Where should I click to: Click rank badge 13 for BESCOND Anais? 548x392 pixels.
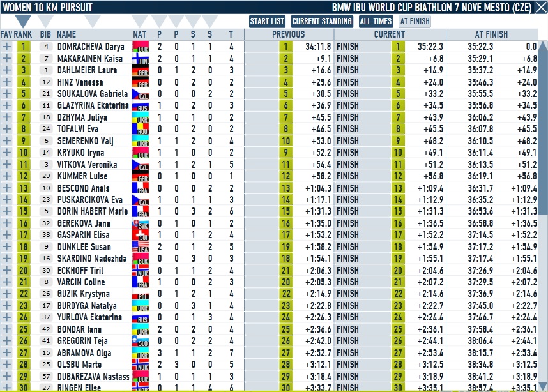tap(24, 188)
